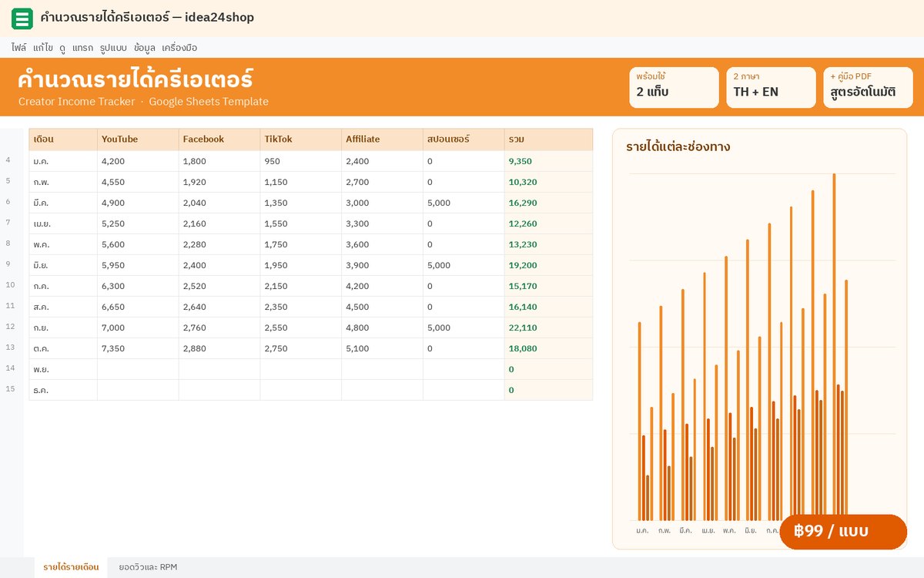924x578 pixels.
Task: Click the Creator Income Tracker subtitle
Action: [x=76, y=102]
